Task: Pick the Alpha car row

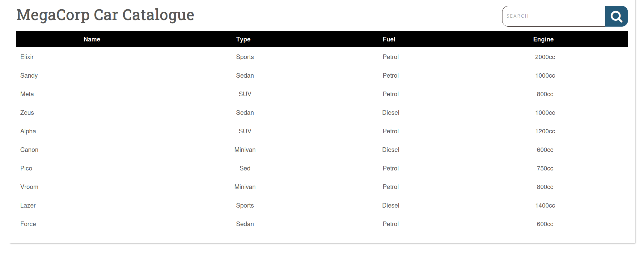Action: (322, 131)
